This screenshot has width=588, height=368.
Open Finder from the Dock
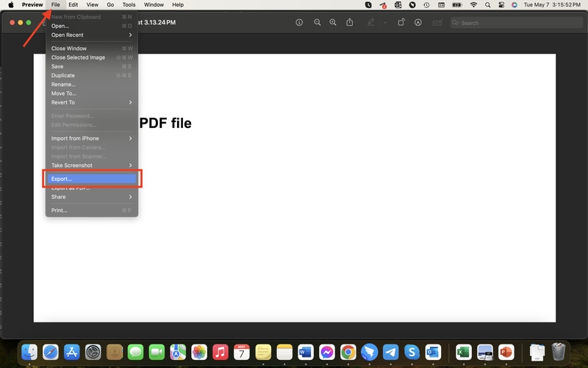pyautogui.click(x=29, y=353)
